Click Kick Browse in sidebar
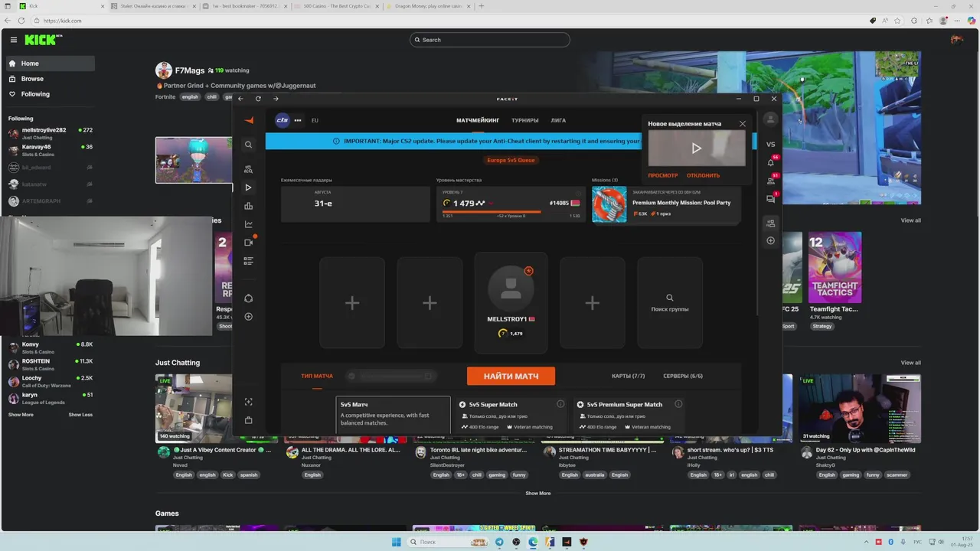Screen dimensions: 980x551 coord(51,79)
